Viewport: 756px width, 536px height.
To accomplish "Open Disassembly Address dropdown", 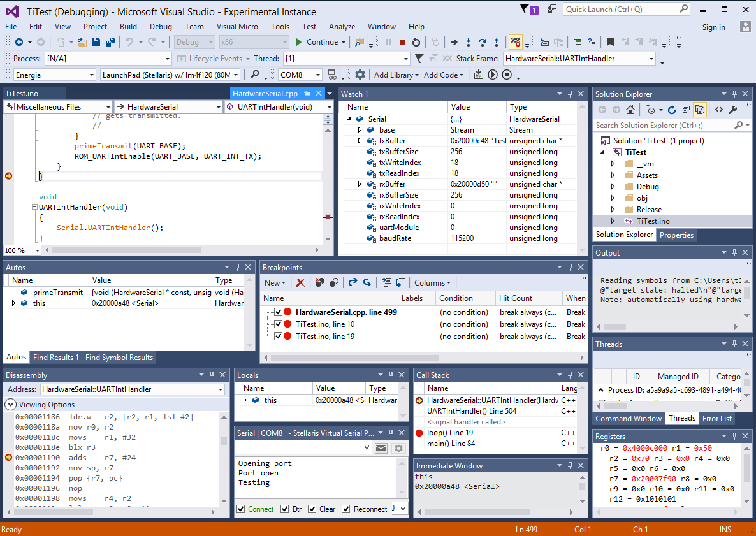I will click(221, 389).
